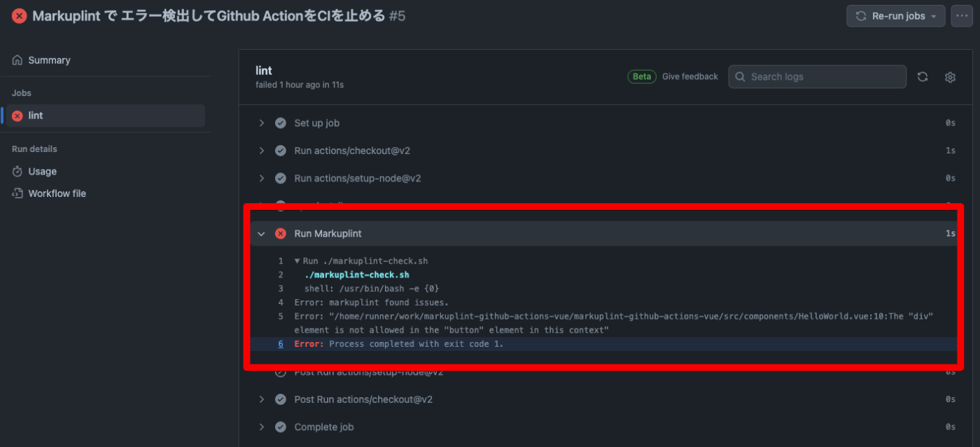The width and height of the screenshot is (980, 447).
Task: Click the workflow run title text
Action: [x=209, y=16]
